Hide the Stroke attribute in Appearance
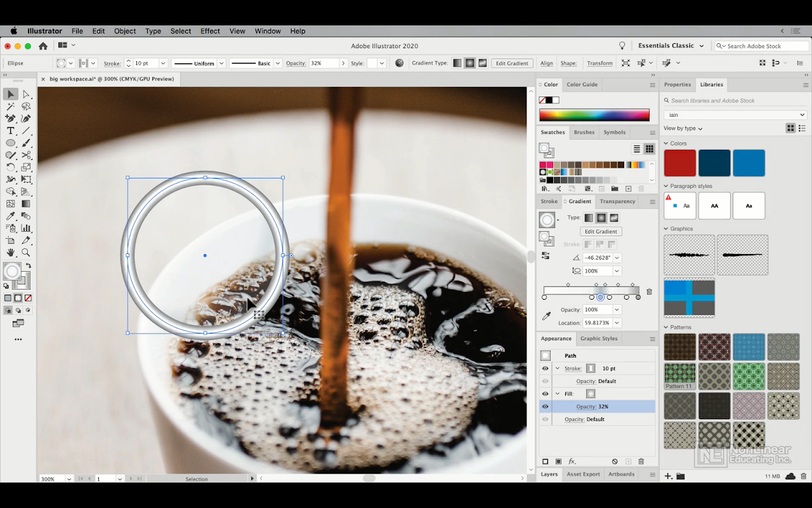The height and width of the screenshot is (508, 812). tap(545, 368)
